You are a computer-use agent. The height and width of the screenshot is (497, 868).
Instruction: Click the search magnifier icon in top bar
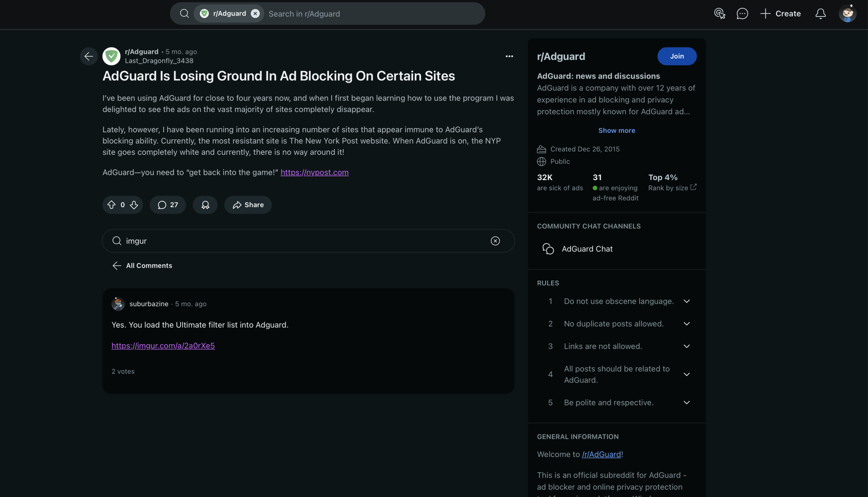(x=184, y=13)
